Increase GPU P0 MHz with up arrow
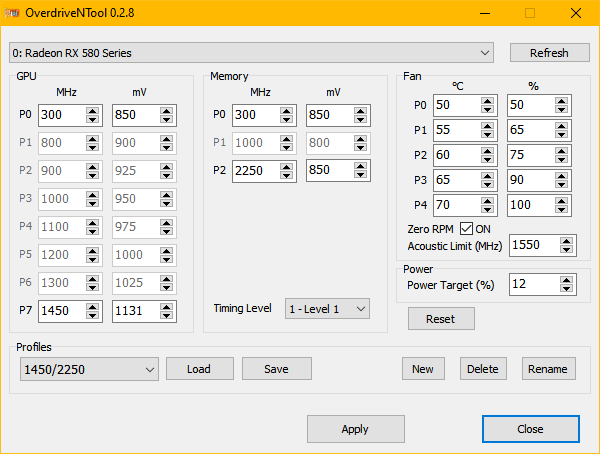The height and width of the screenshot is (454, 600). (x=93, y=111)
